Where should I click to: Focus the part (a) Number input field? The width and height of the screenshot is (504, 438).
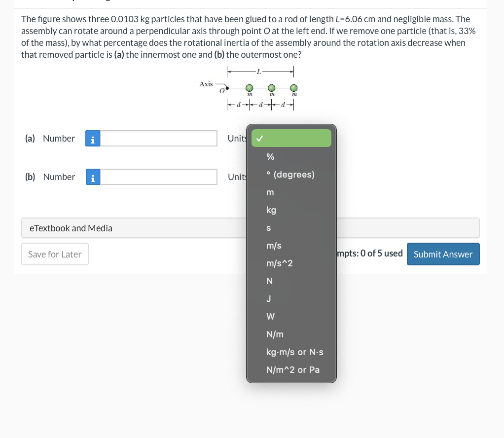pyautogui.click(x=159, y=139)
